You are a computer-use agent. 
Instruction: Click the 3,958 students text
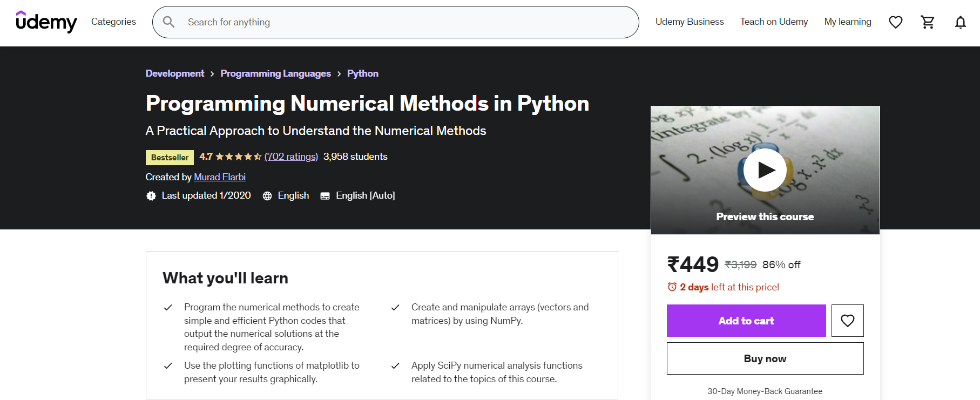coord(355,157)
